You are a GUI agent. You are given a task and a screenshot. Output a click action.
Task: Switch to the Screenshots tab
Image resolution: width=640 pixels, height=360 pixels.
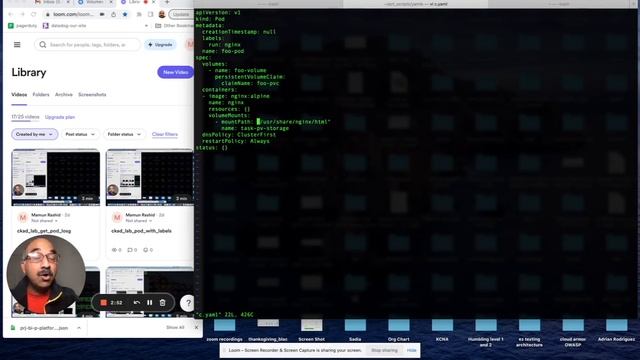click(x=92, y=95)
